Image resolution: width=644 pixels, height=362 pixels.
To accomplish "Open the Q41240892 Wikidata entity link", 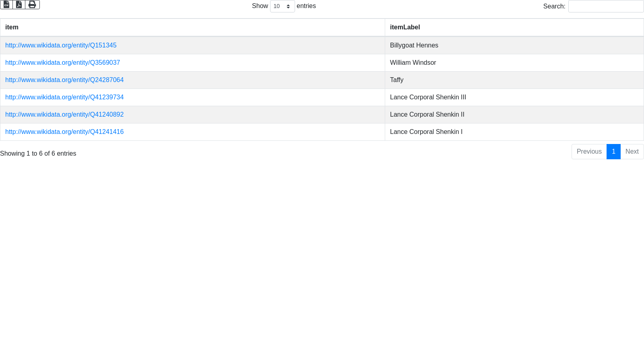I will [x=64, y=115].
